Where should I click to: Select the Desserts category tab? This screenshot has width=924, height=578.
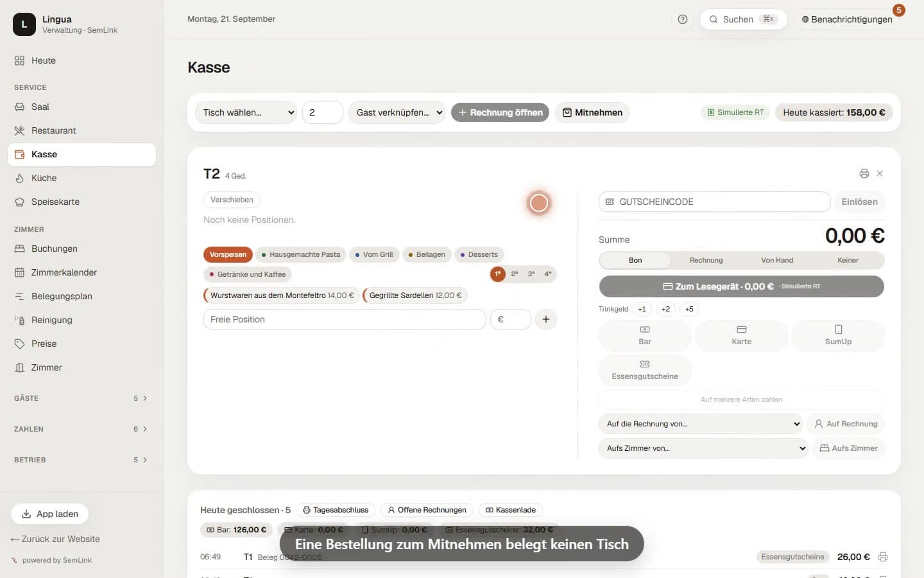(x=479, y=255)
